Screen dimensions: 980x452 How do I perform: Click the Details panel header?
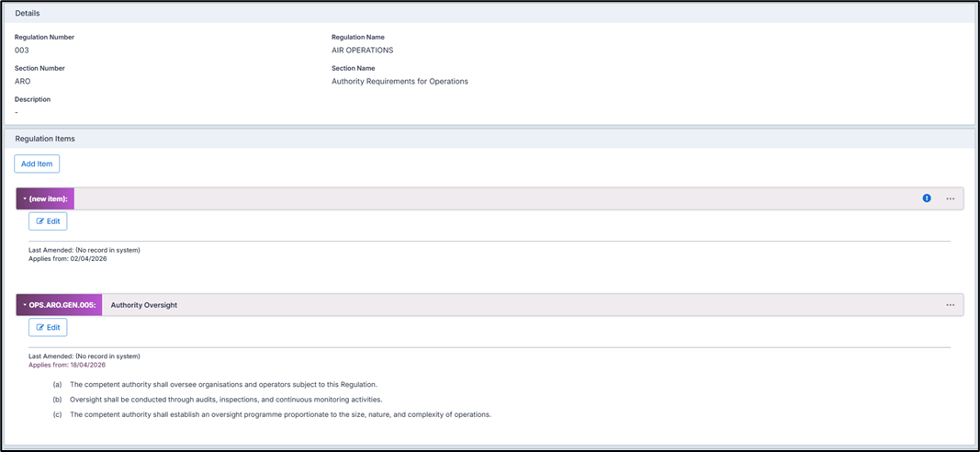pos(490,13)
